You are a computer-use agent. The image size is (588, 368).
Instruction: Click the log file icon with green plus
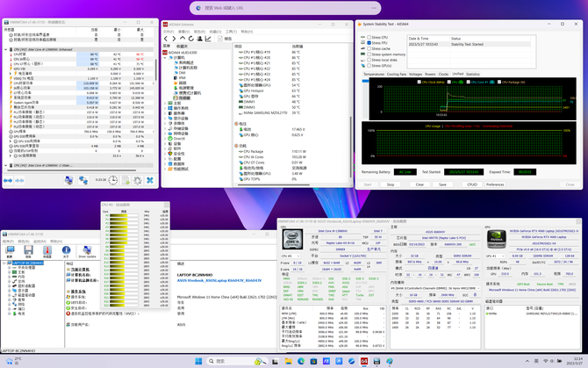click(x=125, y=180)
